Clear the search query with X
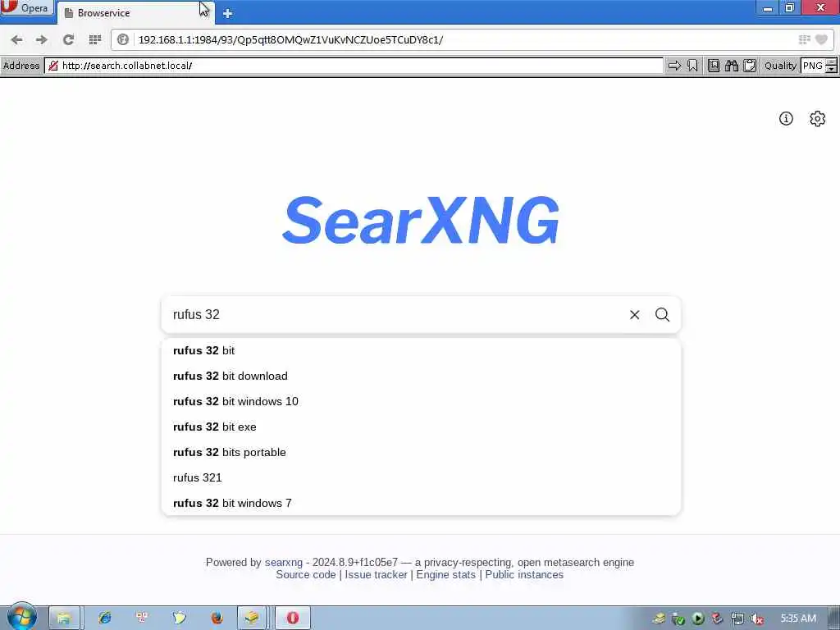 pos(634,314)
